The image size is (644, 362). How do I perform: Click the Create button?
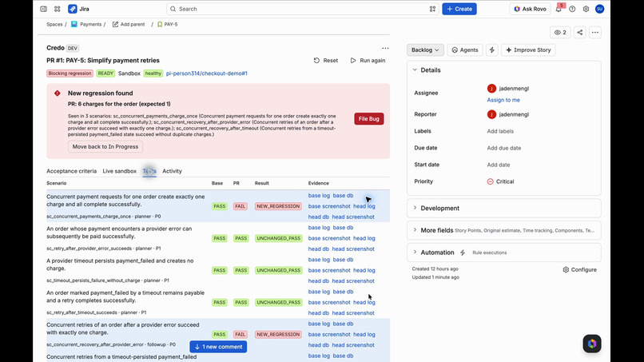(459, 9)
